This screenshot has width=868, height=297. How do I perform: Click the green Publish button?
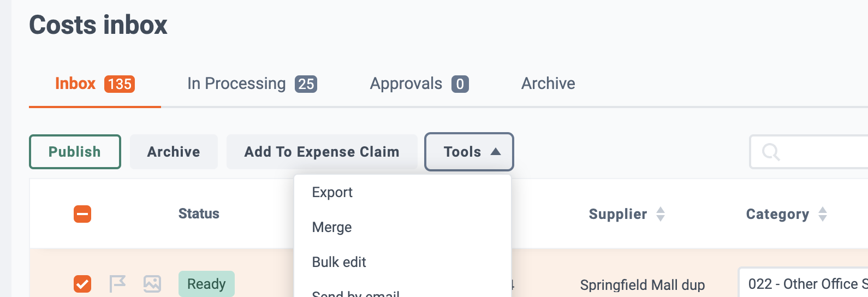point(75,152)
